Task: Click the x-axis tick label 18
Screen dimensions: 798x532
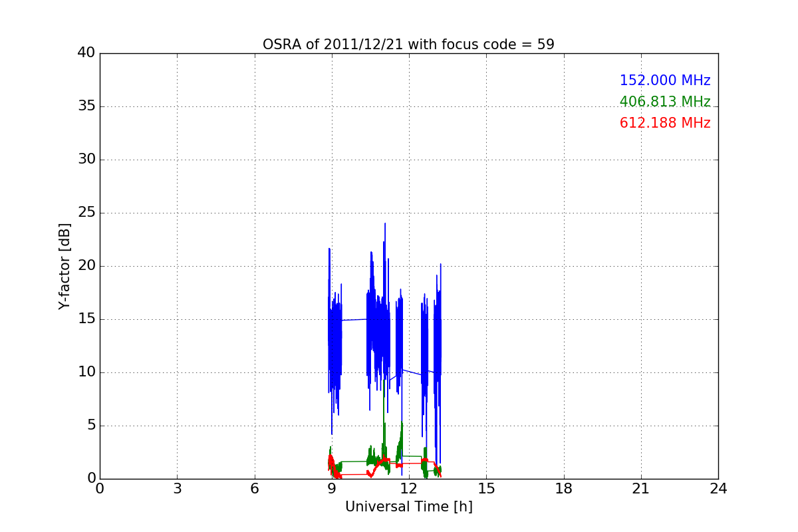Action: [x=564, y=489]
